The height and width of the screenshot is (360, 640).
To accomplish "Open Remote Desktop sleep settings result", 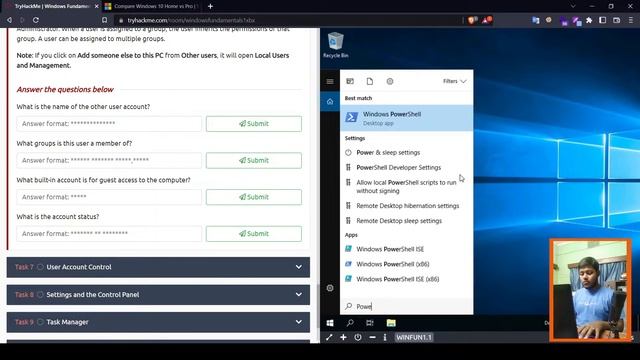I will click(407, 221).
